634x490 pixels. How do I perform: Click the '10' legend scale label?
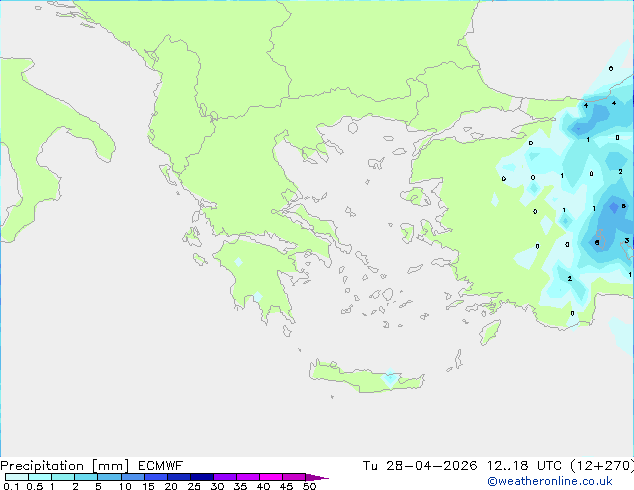point(125,486)
